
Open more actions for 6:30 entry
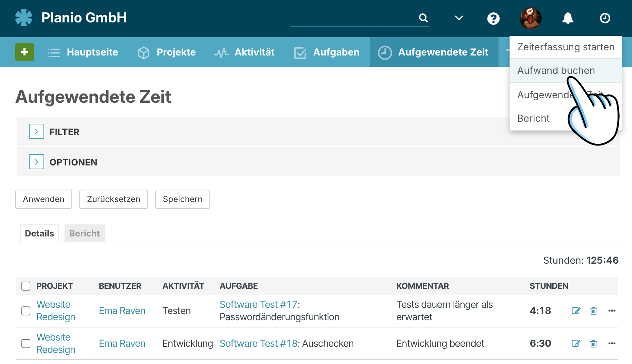612,343
